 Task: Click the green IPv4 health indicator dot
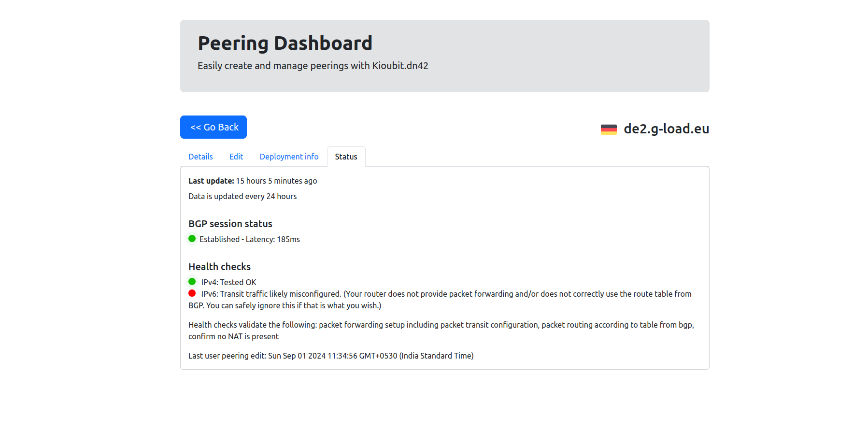pyautogui.click(x=192, y=282)
